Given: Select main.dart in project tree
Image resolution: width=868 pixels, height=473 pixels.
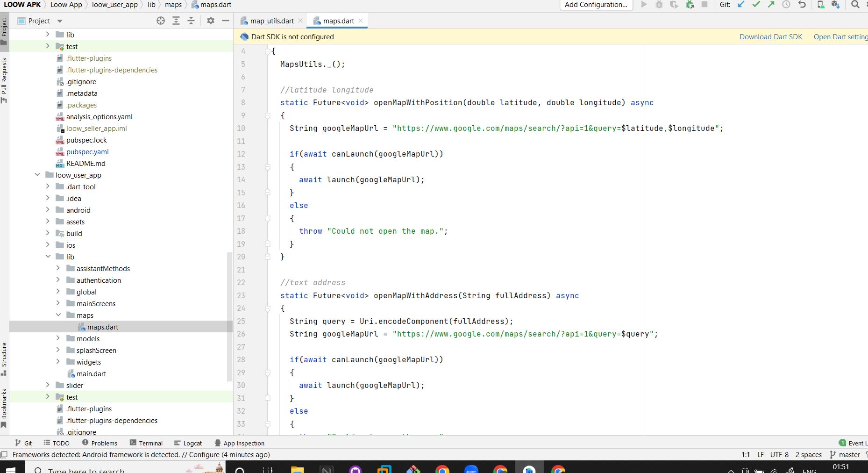Looking at the screenshot, I should point(92,373).
